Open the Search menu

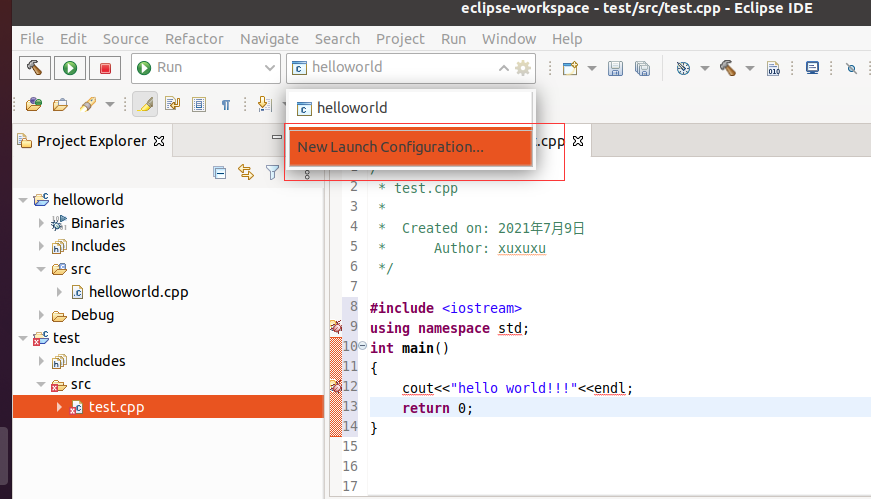click(337, 39)
